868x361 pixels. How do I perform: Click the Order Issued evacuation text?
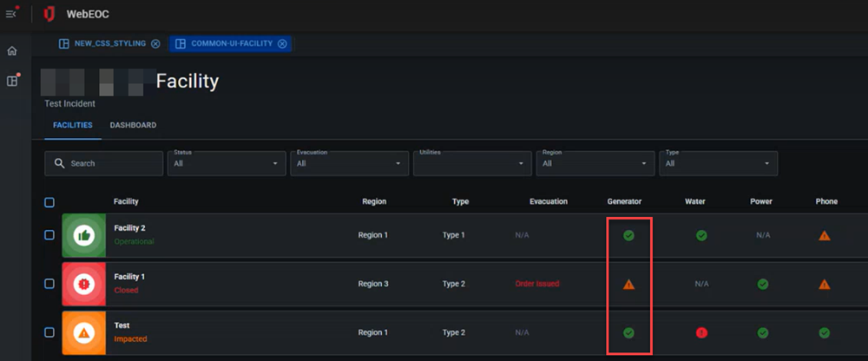pyautogui.click(x=537, y=284)
